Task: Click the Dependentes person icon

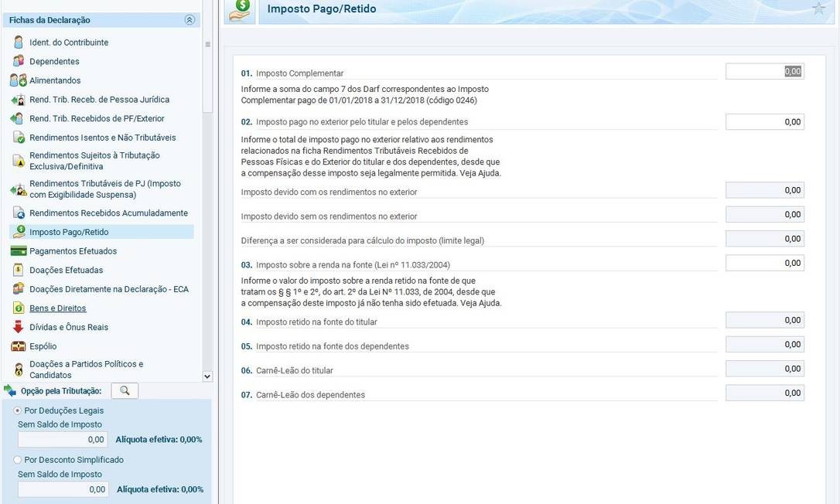Action: (x=19, y=61)
